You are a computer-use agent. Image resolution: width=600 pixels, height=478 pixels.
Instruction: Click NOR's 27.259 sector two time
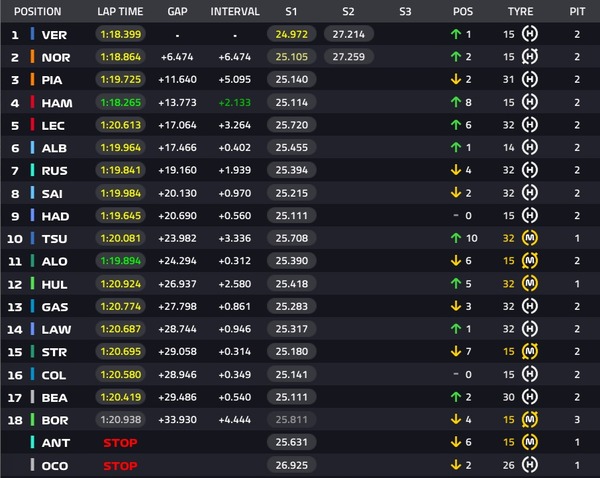tap(349, 57)
